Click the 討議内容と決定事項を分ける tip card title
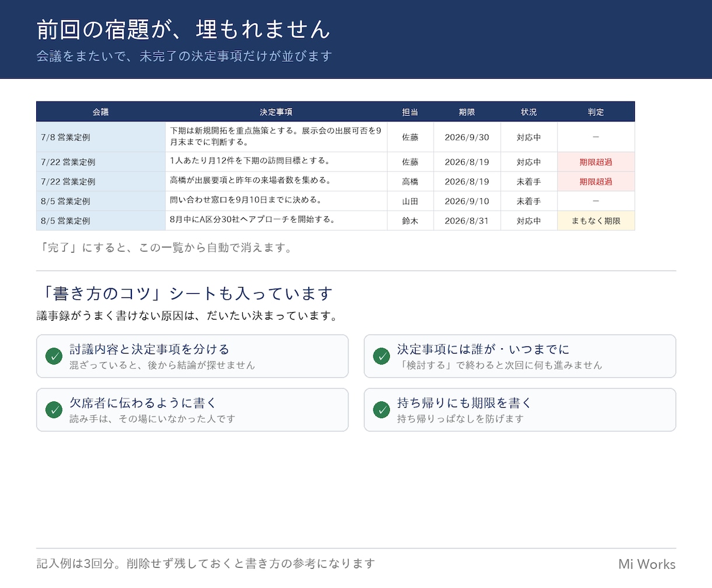 tap(149, 349)
